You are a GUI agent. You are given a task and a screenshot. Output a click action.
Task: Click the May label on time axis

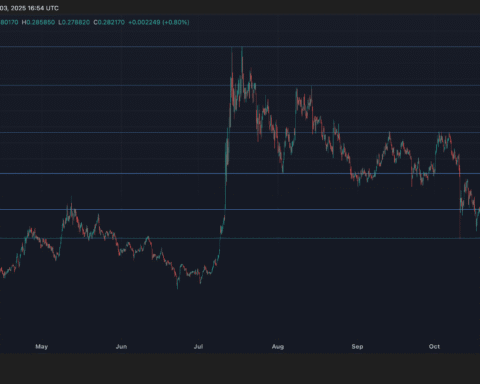(42, 347)
